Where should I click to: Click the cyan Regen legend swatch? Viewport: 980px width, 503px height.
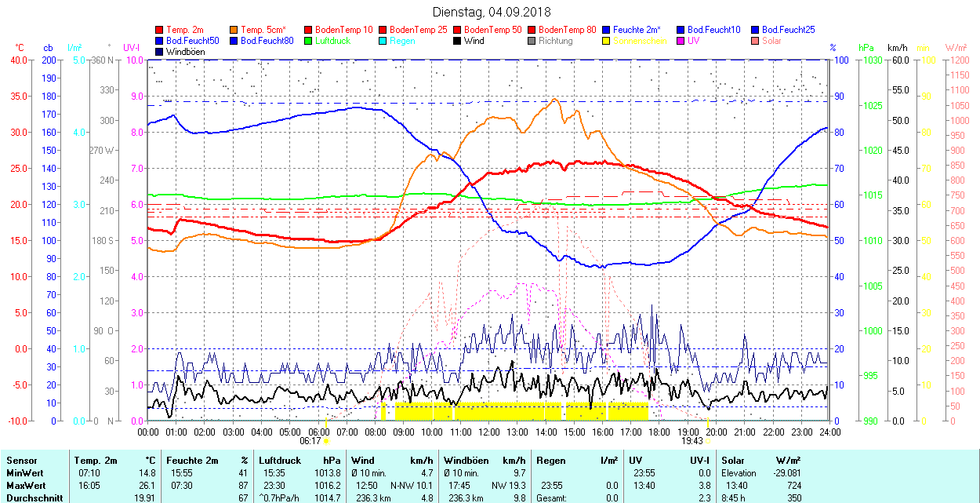pos(383,41)
